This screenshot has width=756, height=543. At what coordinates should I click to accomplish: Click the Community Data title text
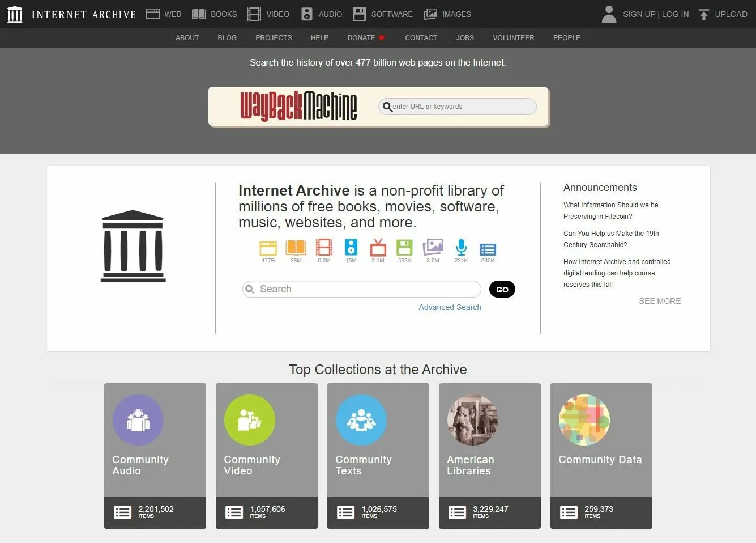[x=600, y=460]
